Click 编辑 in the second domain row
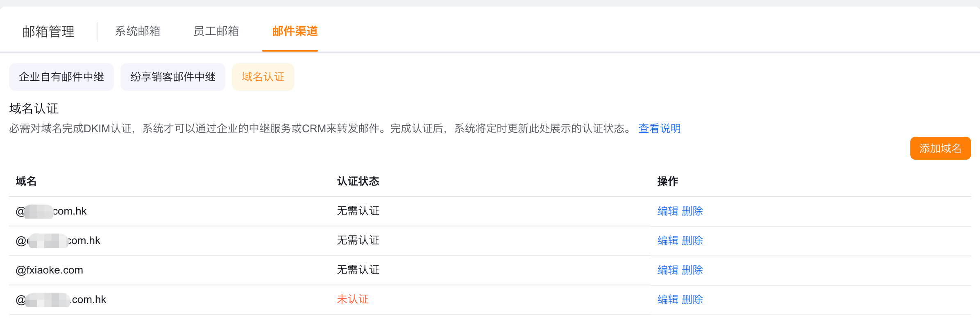This screenshot has width=980, height=330. pos(668,241)
